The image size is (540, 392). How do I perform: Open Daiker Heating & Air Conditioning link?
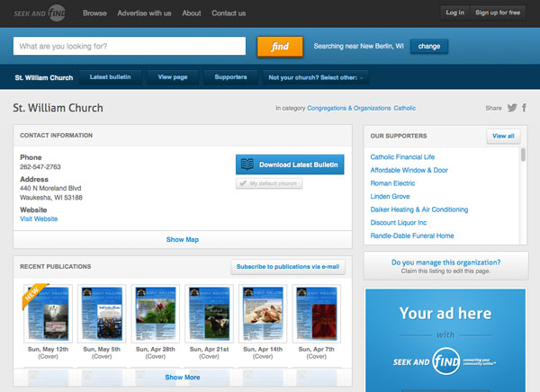click(419, 209)
